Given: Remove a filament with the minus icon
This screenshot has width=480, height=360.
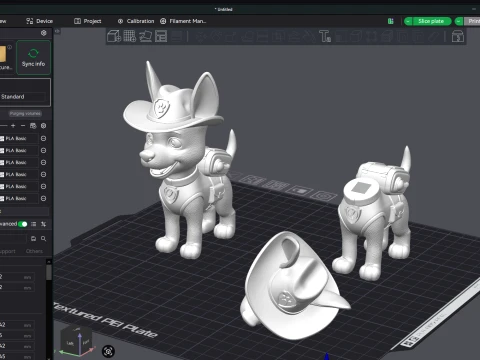Looking at the screenshot, I should point(23,126).
